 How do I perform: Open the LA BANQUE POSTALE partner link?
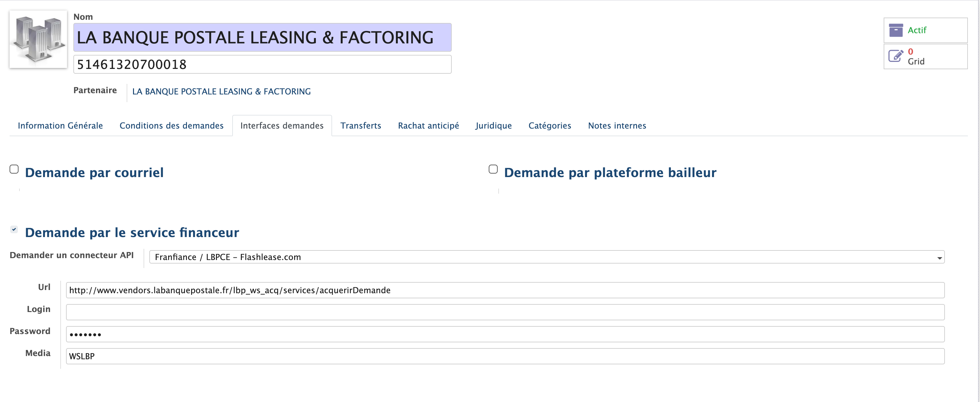[221, 92]
